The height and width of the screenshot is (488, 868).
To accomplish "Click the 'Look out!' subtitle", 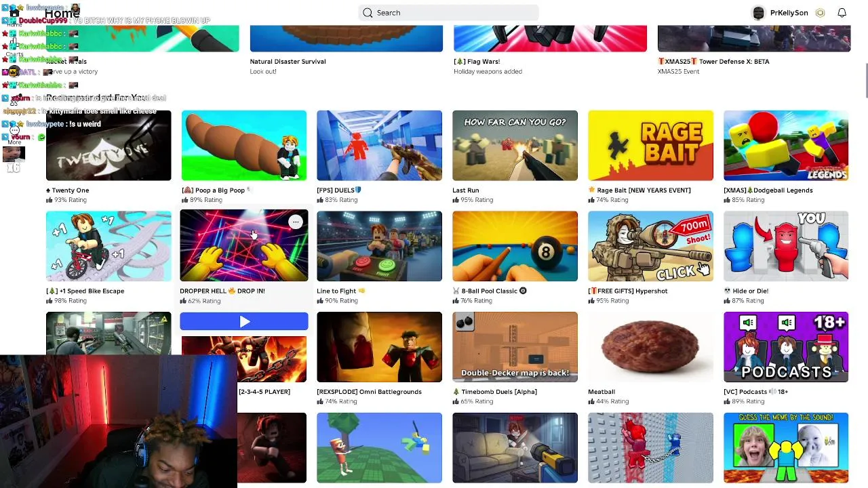I will point(263,71).
